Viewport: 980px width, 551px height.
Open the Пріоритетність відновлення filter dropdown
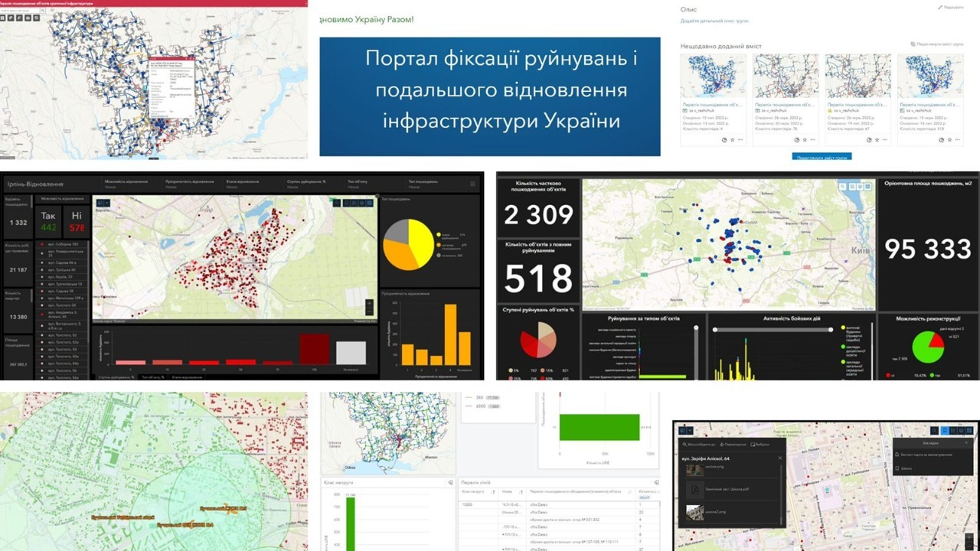click(x=194, y=184)
